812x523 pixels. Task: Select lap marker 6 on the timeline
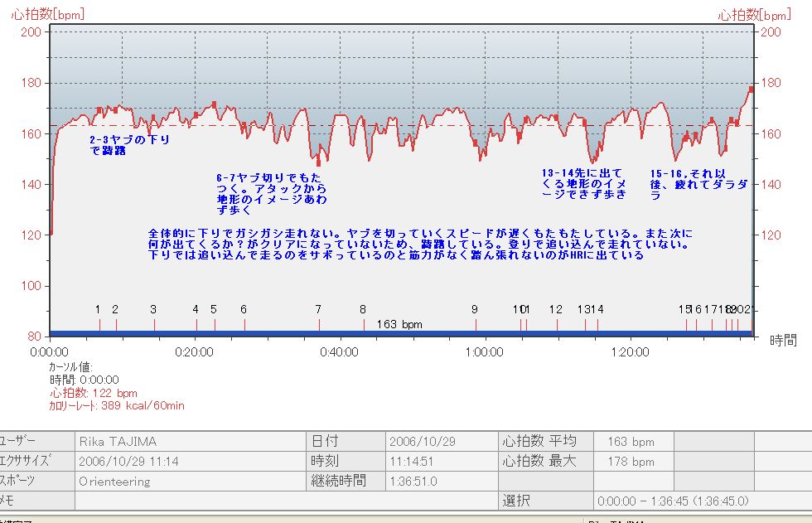pos(244,310)
